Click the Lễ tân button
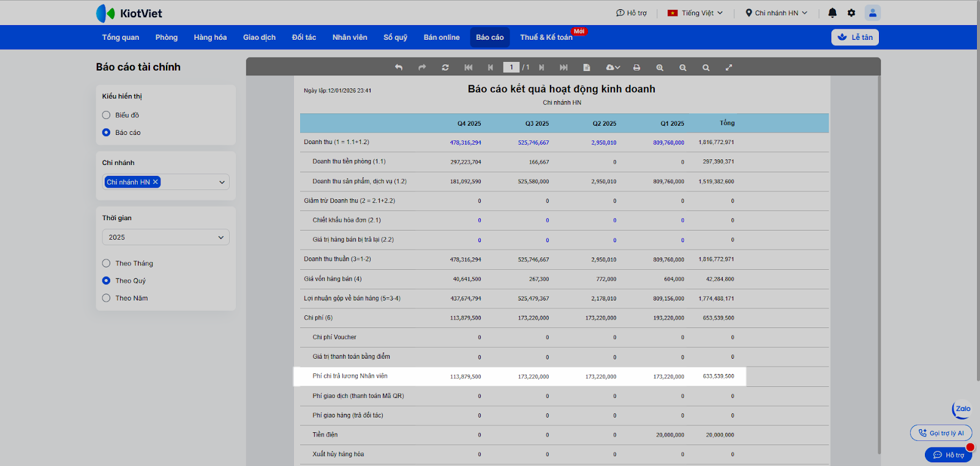Viewport: 980px width, 466px height. coord(855,37)
